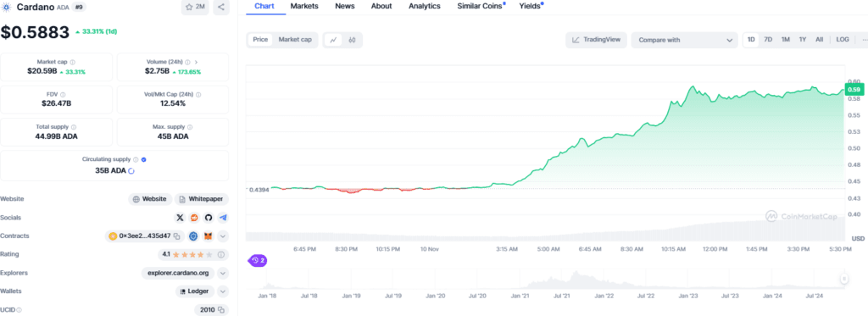Viewport: 868px width, 316px height.
Task: Copy the 0x3ee2...435d47 contract address
Action: click(x=176, y=236)
